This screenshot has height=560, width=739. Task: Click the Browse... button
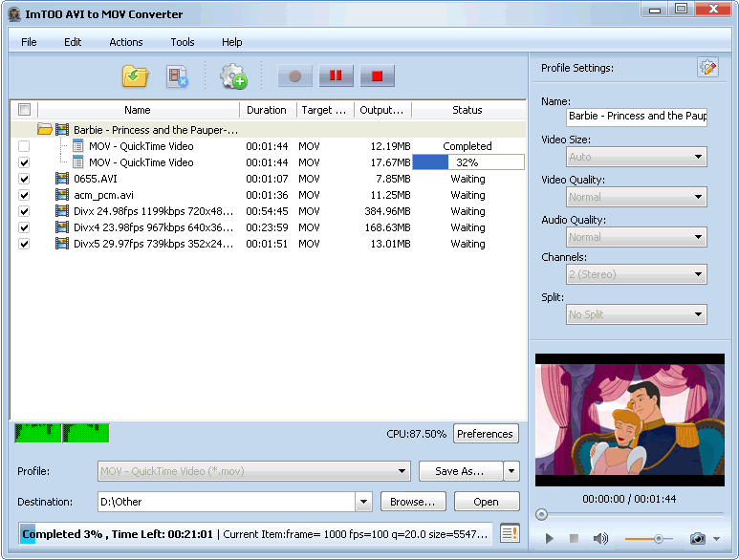tap(413, 502)
